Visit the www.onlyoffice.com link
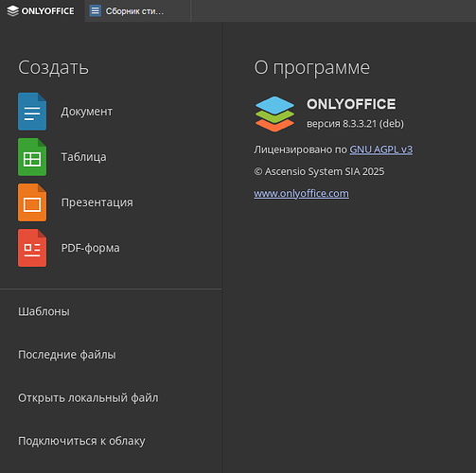Screen dimensions: 476x473 301,193
